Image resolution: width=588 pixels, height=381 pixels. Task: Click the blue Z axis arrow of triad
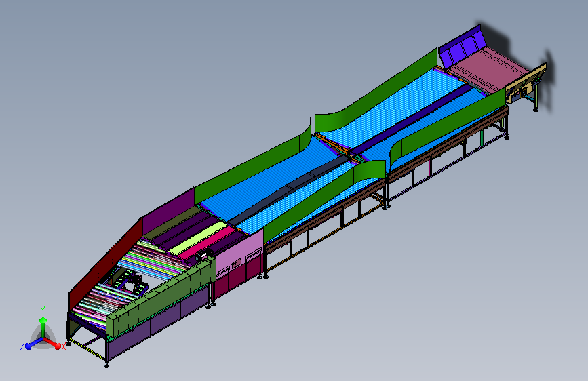pyautogui.click(x=33, y=344)
